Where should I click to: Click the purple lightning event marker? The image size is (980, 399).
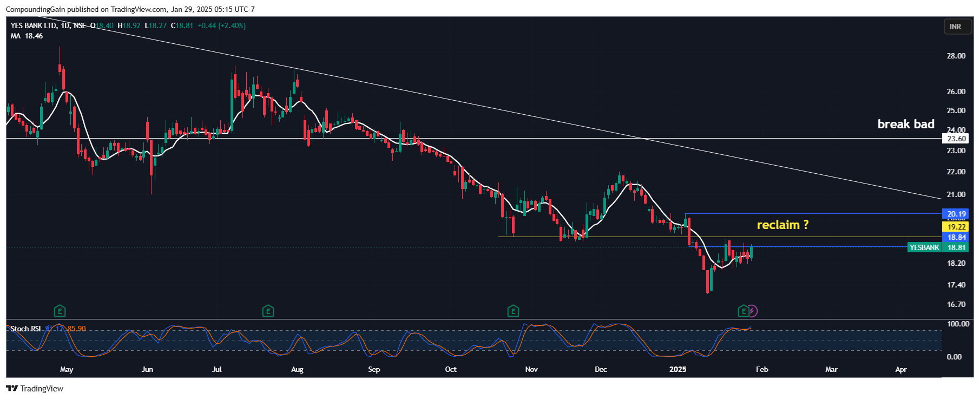[x=752, y=311]
